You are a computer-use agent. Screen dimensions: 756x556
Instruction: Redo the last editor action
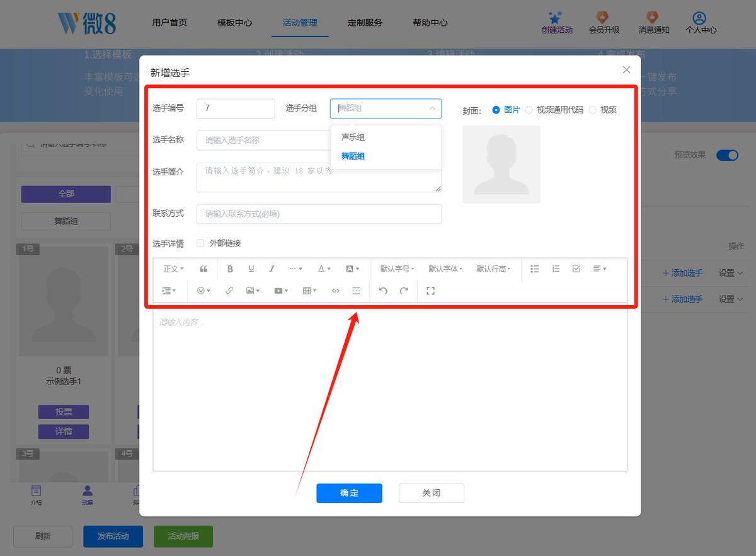(404, 291)
